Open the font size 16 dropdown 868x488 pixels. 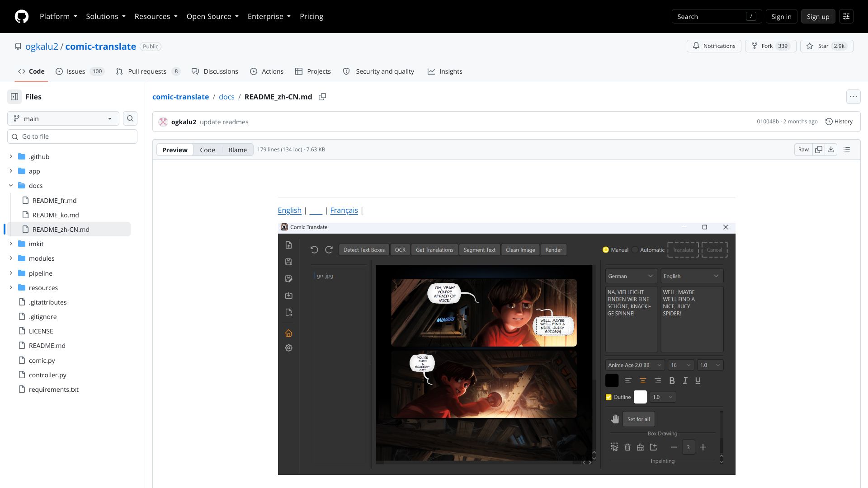pos(681,365)
